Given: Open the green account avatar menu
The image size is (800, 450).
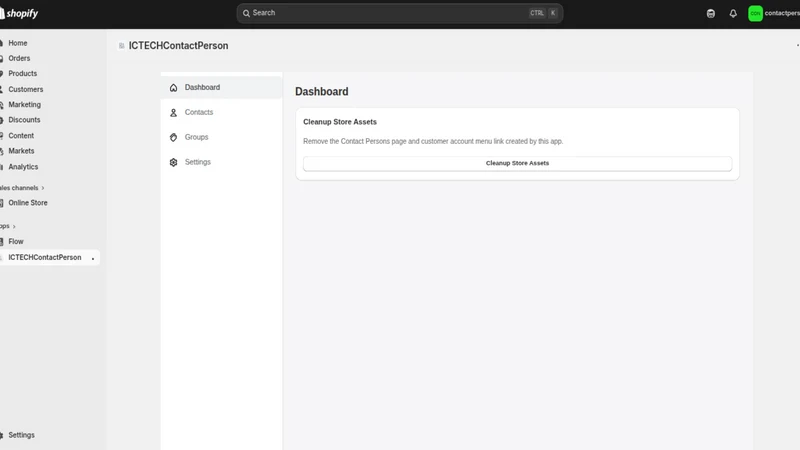Looking at the screenshot, I should (755, 14).
